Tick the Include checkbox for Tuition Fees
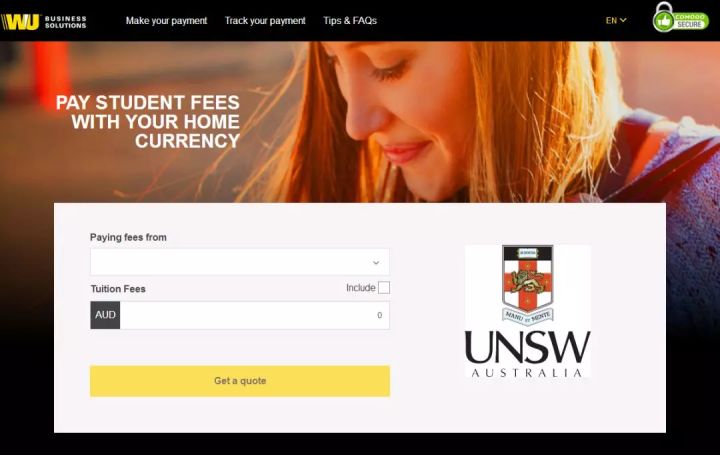 tap(384, 288)
